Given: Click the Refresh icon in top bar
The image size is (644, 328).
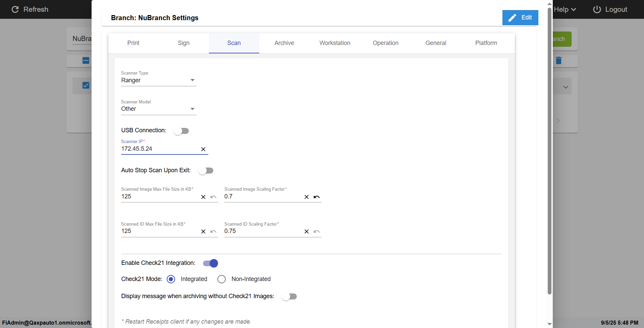Looking at the screenshot, I should click(15, 9).
